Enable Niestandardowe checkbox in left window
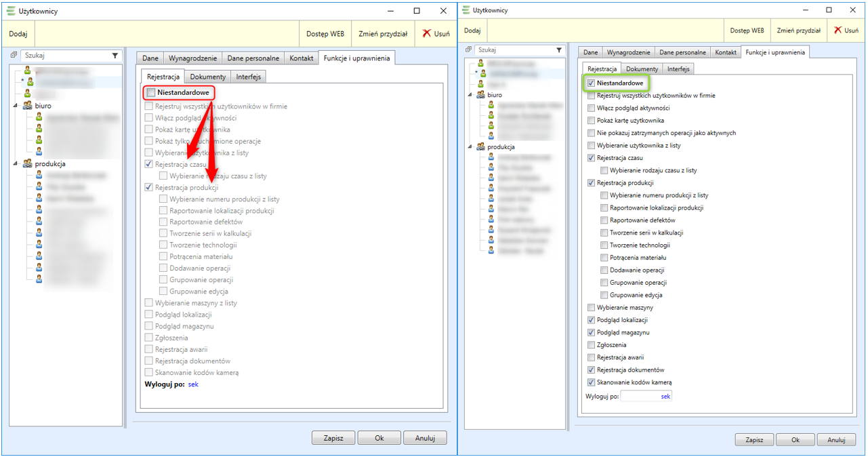The height and width of the screenshot is (459, 868). [x=151, y=93]
